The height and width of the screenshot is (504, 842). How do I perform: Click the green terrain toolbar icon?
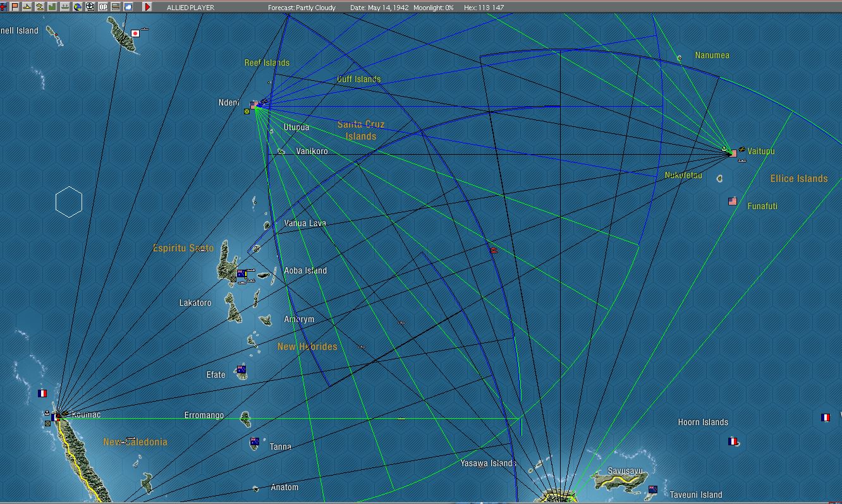click(x=52, y=7)
